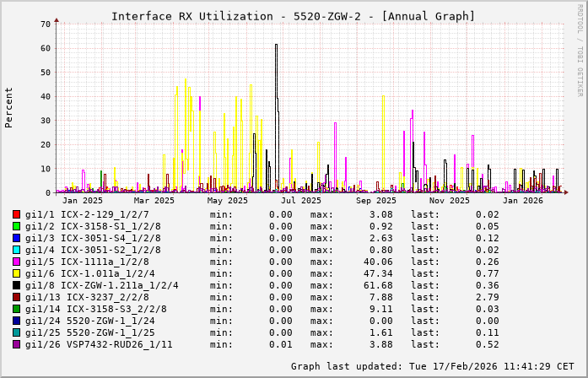Select the Jan 2026 x-axis label
This screenshot has width=588, height=378.
tap(522, 201)
